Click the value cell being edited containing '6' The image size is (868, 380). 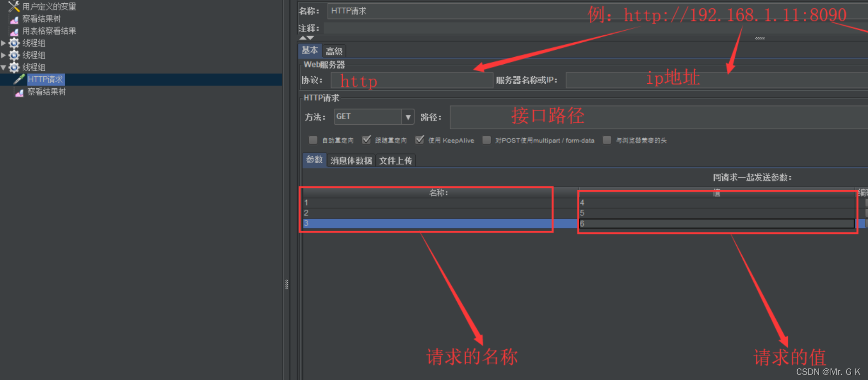tap(717, 224)
